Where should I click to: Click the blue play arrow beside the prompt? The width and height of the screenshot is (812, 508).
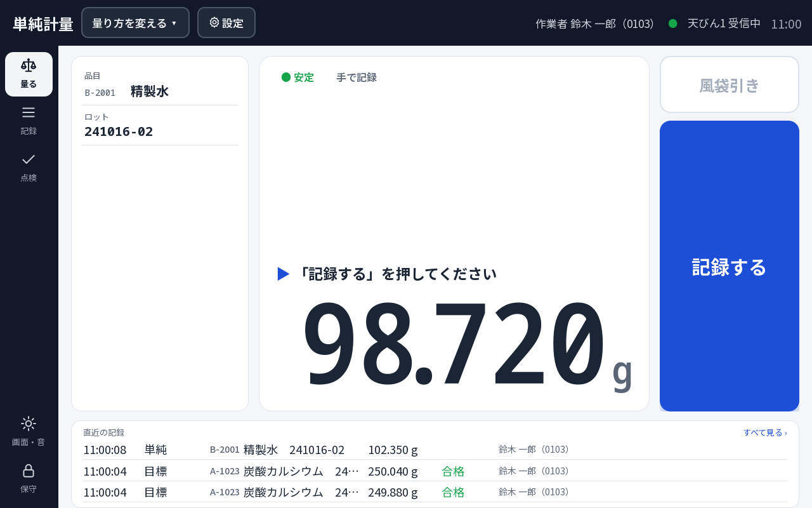point(284,274)
